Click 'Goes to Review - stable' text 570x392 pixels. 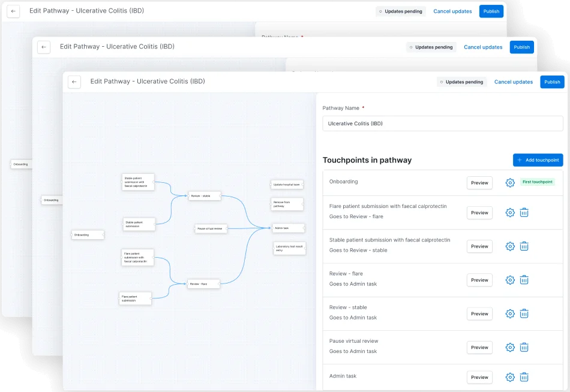click(x=358, y=251)
